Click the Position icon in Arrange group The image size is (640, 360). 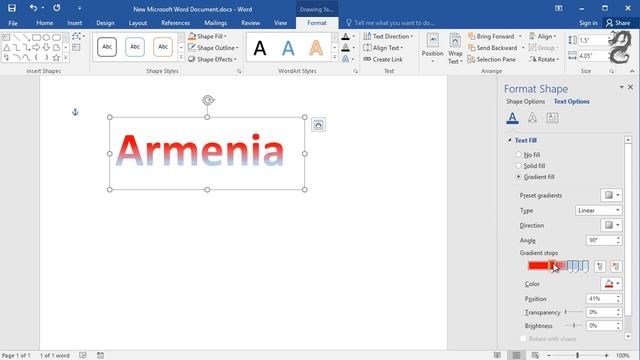pyautogui.click(x=432, y=41)
